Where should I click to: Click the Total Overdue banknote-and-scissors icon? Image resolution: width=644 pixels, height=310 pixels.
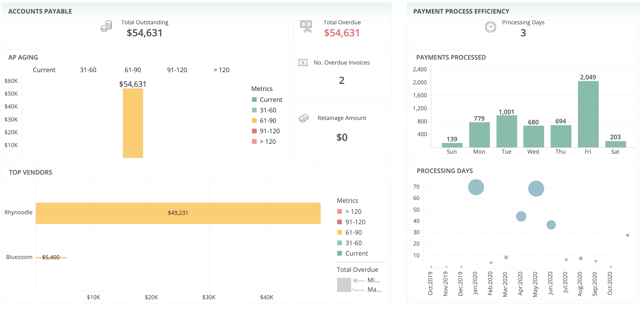tap(306, 26)
